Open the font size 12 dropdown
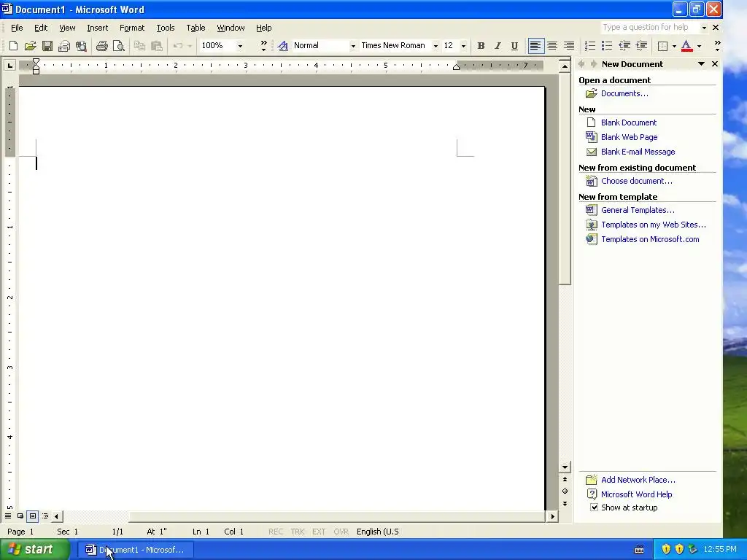This screenshot has height=560, width=747. click(x=463, y=46)
